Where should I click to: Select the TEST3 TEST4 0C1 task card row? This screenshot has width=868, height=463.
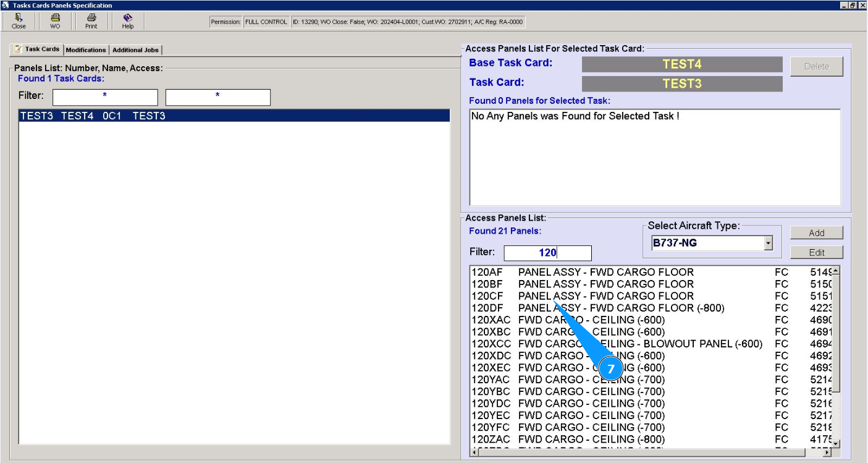point(234,116)
